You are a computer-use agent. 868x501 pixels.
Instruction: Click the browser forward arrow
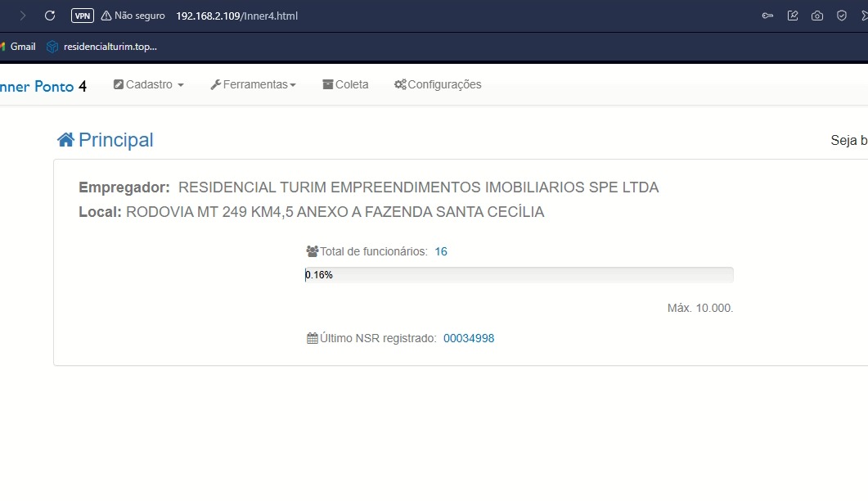pyautogui.click(x=22, y=16)
